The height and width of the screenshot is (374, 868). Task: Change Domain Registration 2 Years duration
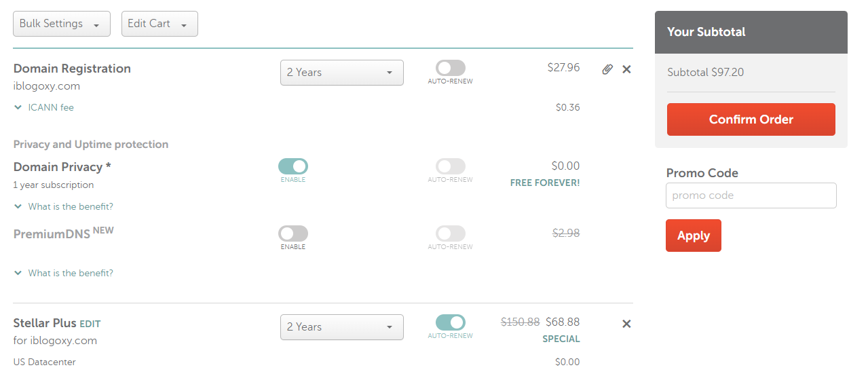(x=342, y=73)
